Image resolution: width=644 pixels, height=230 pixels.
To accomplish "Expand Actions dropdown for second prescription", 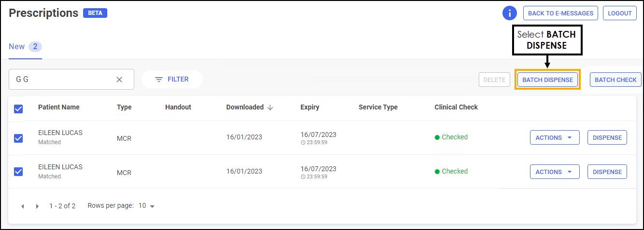I will point(554,172).
